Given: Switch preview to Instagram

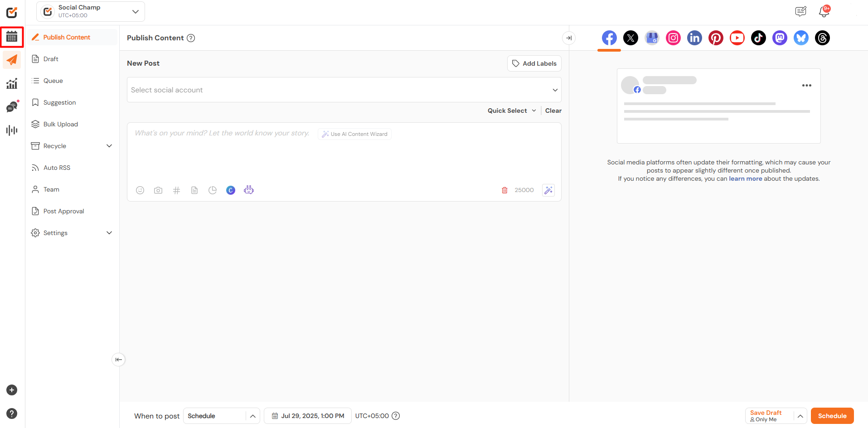Looking at the screenshot, I should pos(673,38).
